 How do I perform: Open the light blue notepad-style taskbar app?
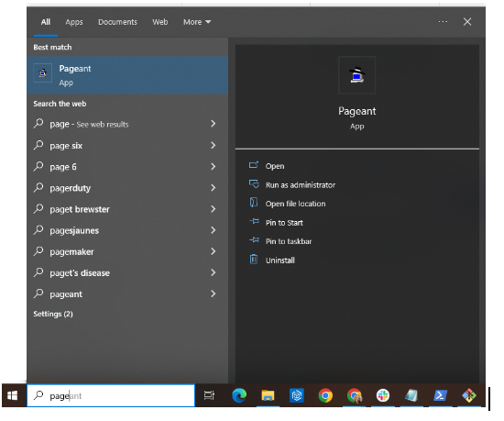[411, 395]
